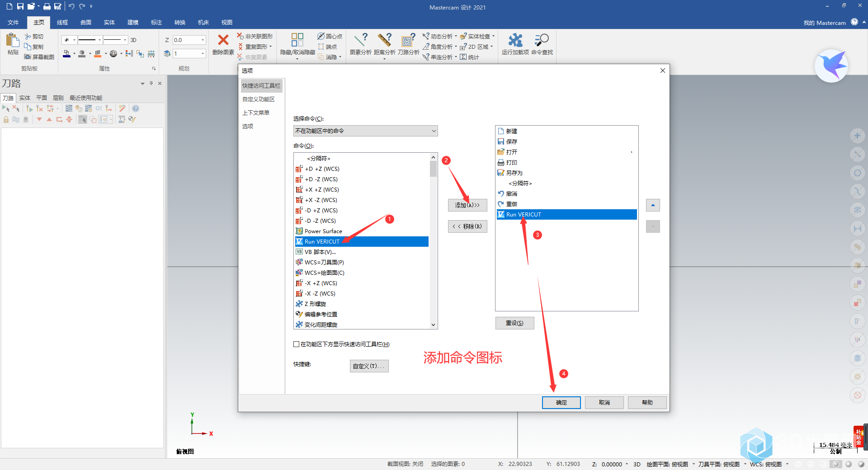Click the Z value input field
Viewport: 868px width, 470px height.
click(x=186, y=40)
